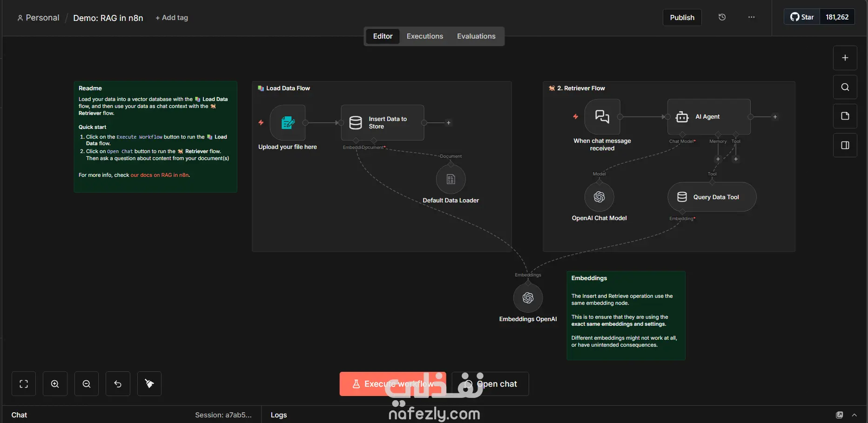Click the GitHub Star button
This screenshot has width=868, height=423.
click(x=802, y=17)
